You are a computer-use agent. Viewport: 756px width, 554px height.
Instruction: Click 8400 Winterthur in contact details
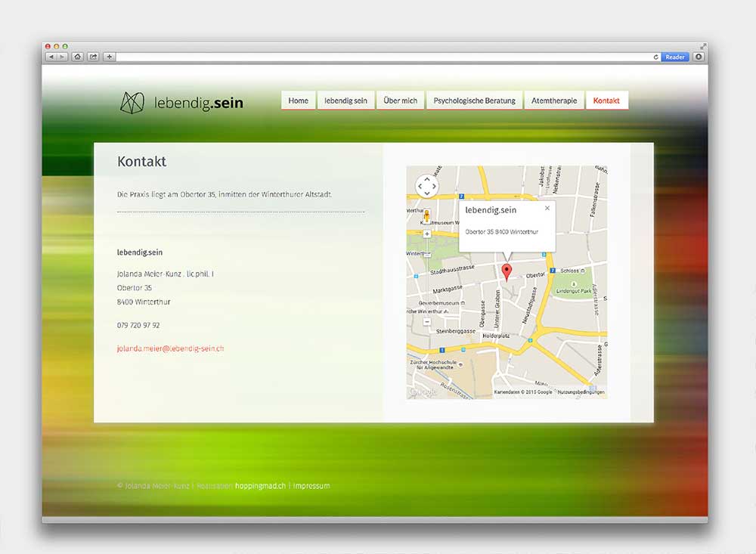click(144, 302)
